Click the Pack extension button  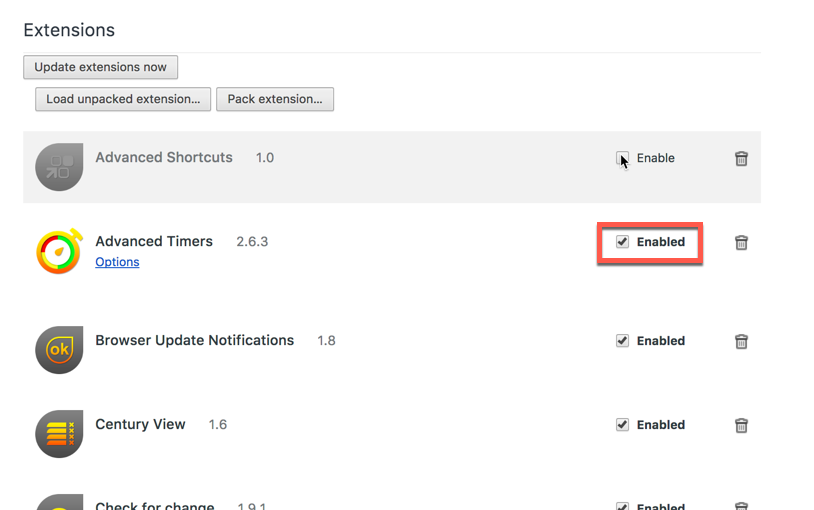coord(275,99)
